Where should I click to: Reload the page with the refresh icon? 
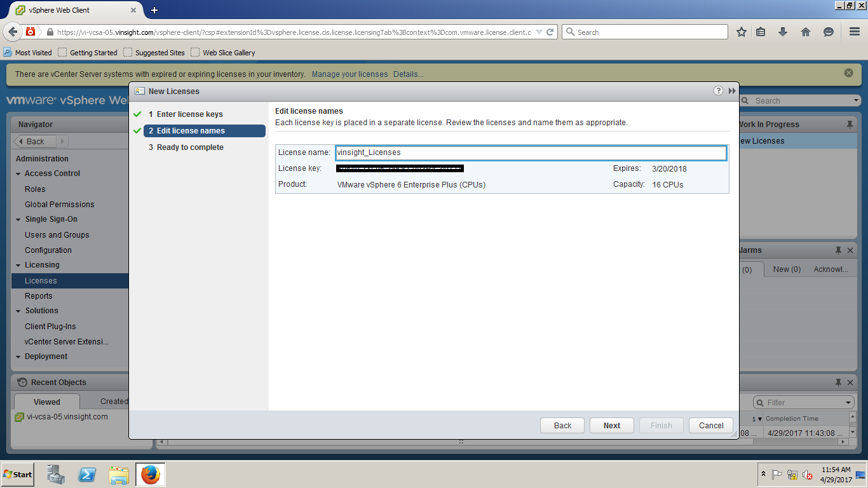click(550, 32)
